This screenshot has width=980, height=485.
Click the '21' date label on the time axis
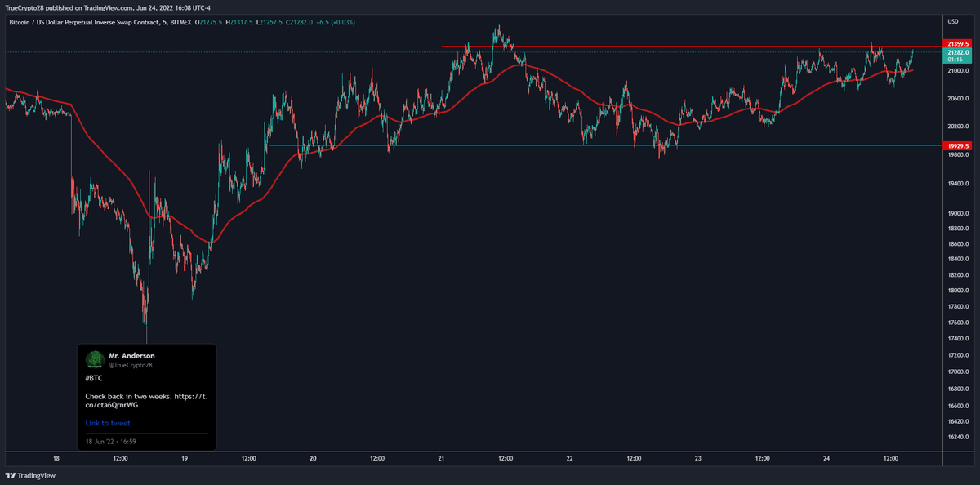click(x=441, y=458)
